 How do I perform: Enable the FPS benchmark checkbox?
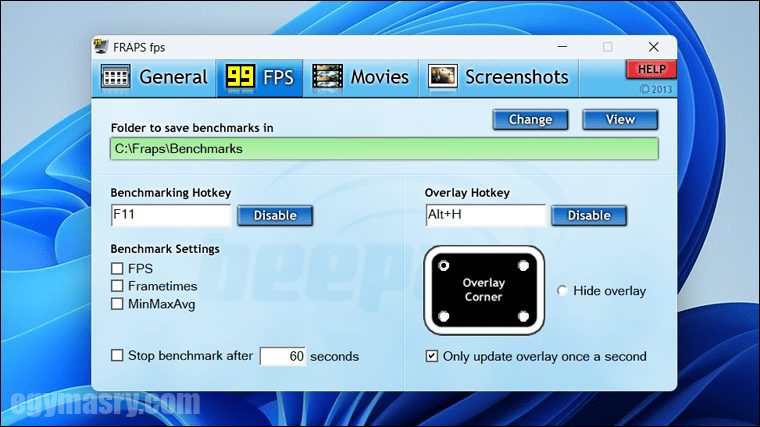click(x=117, y=269)
